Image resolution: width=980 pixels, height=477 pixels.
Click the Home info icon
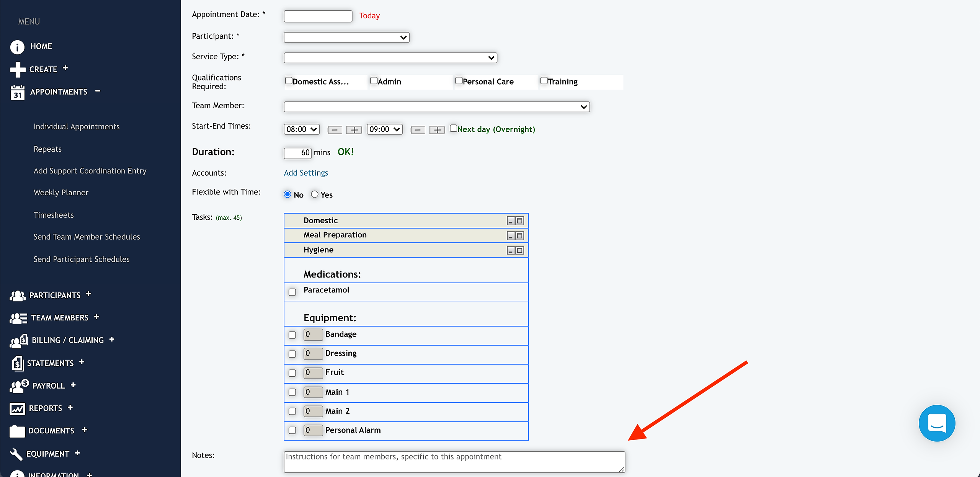pos(17,47)
